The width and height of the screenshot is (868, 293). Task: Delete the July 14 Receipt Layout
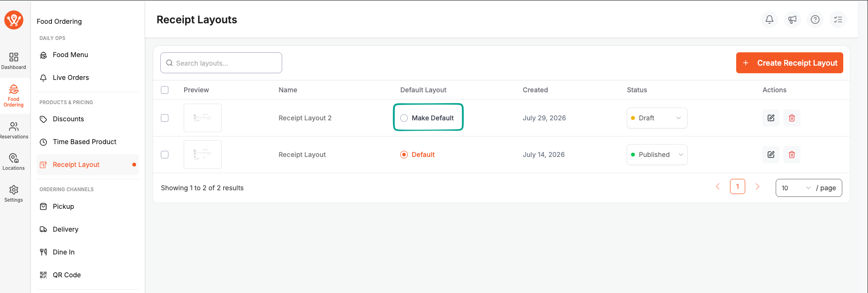click(792, 155)
